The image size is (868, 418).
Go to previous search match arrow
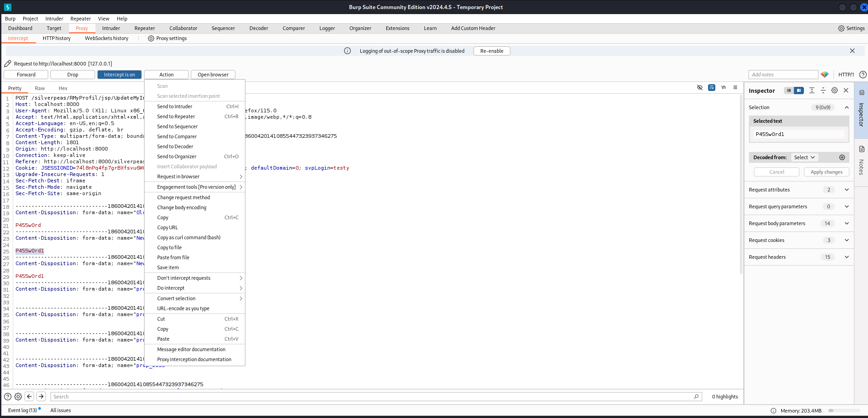30,397
